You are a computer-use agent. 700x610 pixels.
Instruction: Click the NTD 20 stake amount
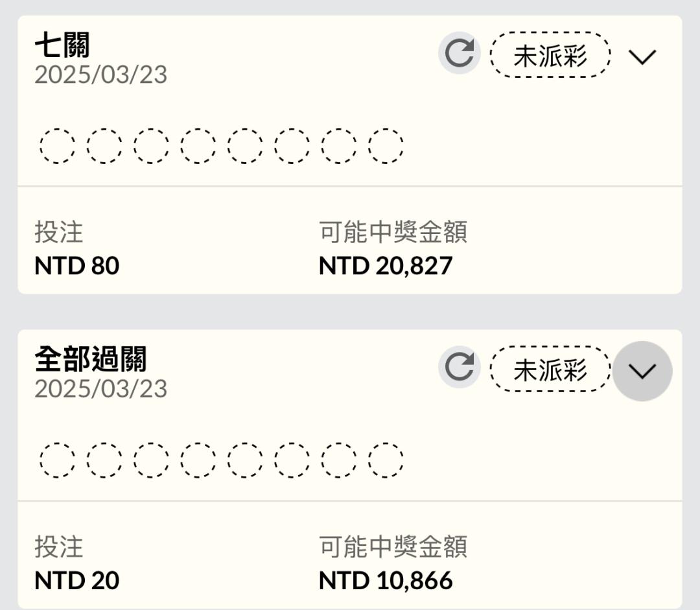pyautogui.click(x=77, y=580)
